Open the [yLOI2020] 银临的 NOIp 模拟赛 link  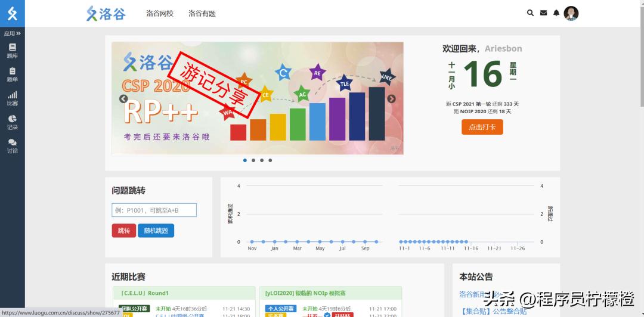[305, 293]
